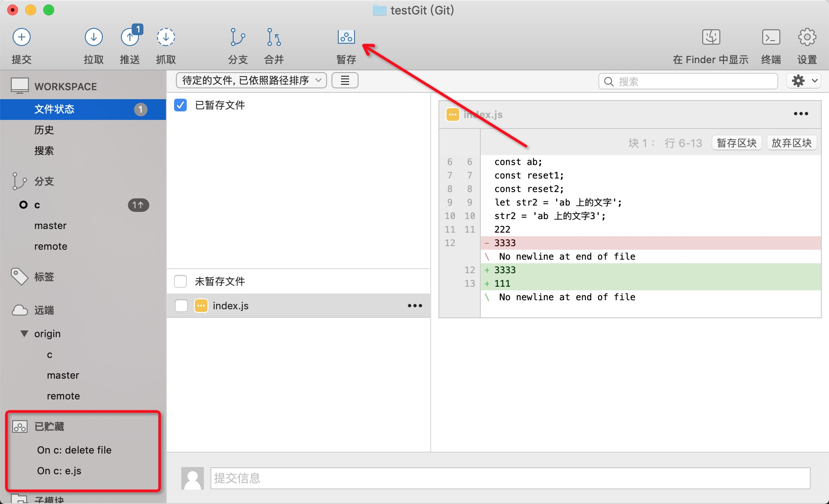Open the 待定的文件 sorting dropdown
The width and height of the screenshot is (829, 504).
(x=251, y=80)
